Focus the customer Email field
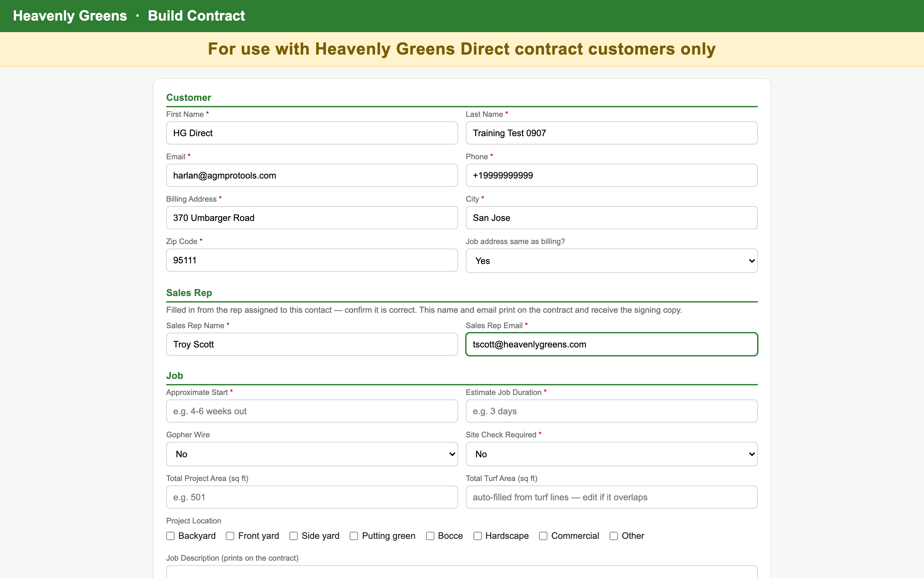Image resolution: width=924 pixels, height=578 pixels. (312, 175)
